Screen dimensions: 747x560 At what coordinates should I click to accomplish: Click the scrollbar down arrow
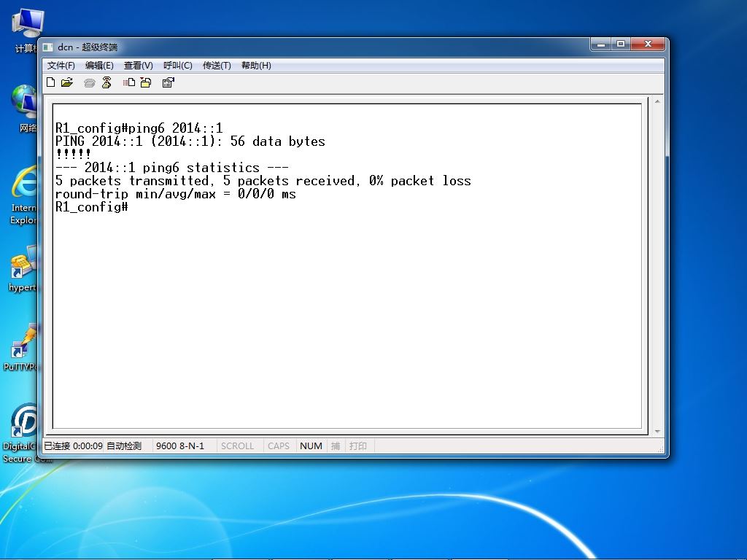[x=657, y=432]
